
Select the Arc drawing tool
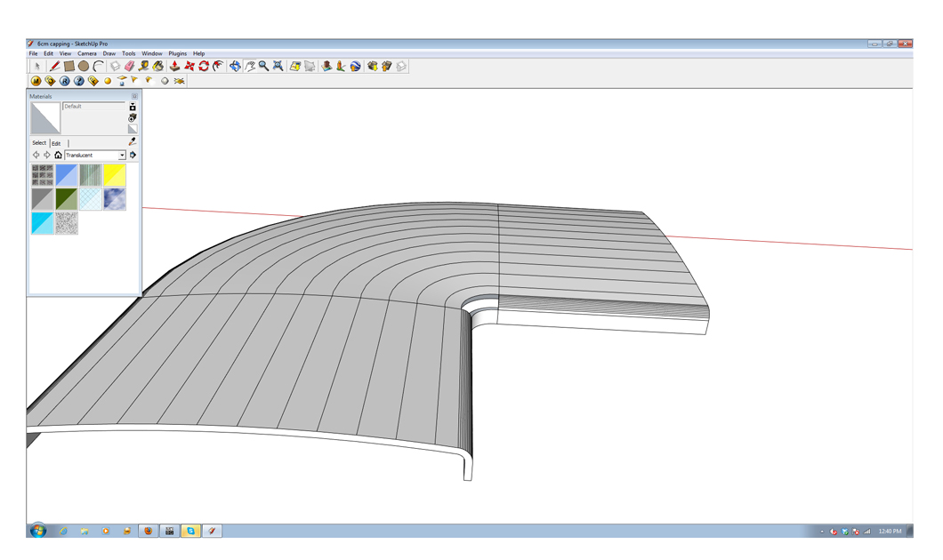(98, 66)
